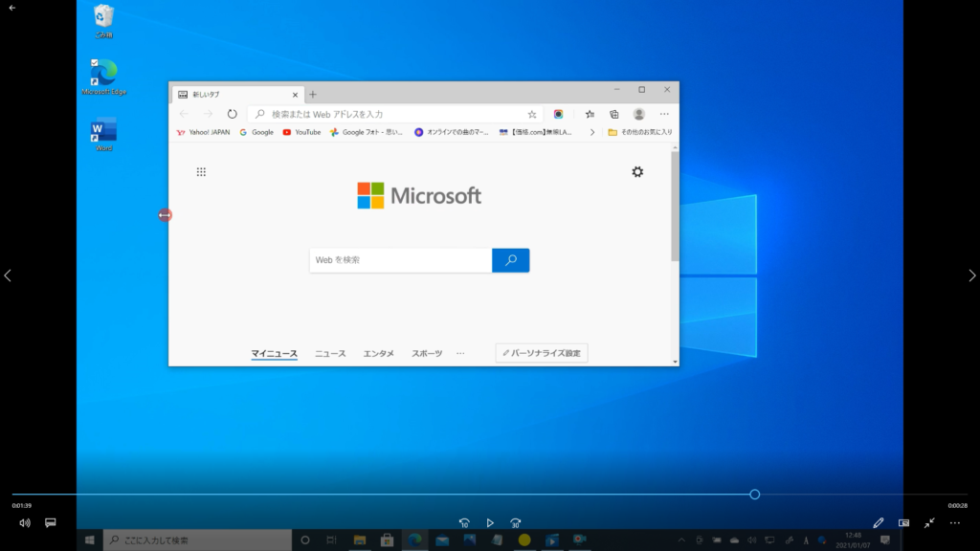
Task: Switch to mini view mode
Action: tap(903, 523)
